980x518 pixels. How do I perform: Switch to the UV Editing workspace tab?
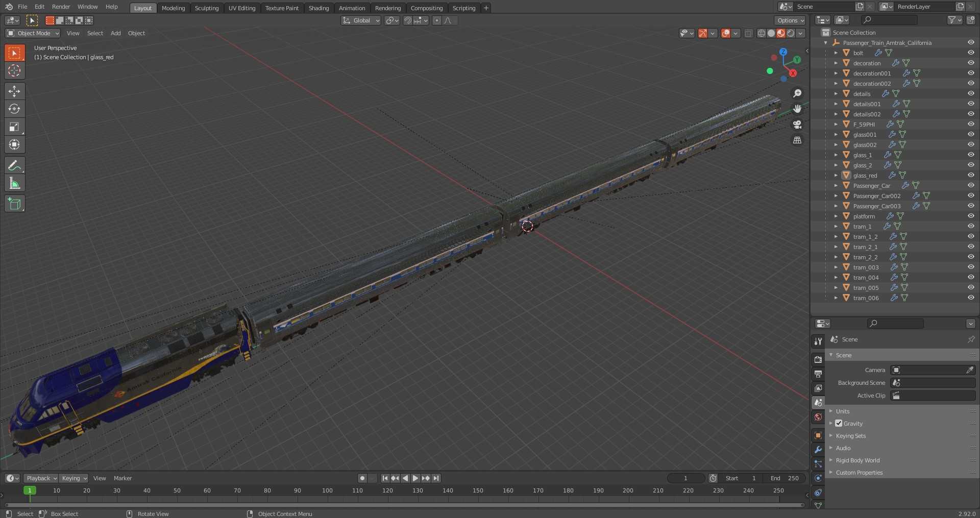[x=242, y=8]
